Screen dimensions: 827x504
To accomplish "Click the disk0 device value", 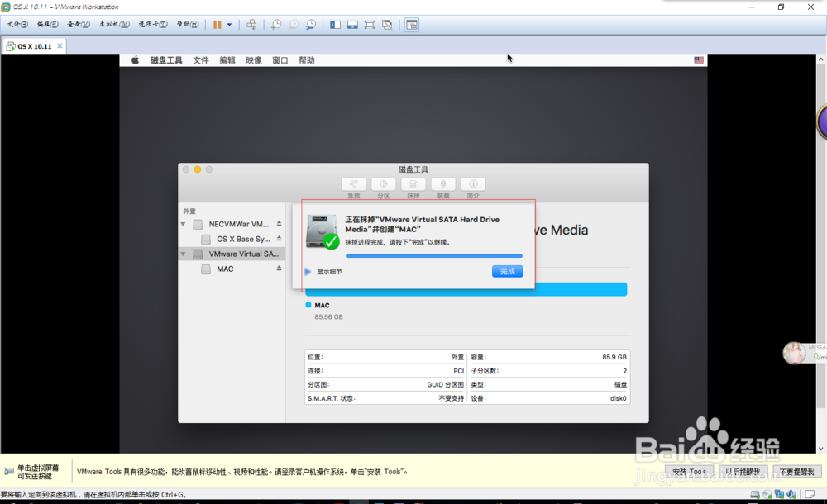I will click(x=618, y=398).
